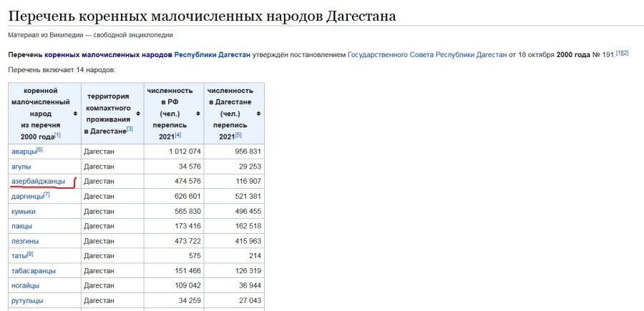Open the лезгины link

[x=25, y=241]
